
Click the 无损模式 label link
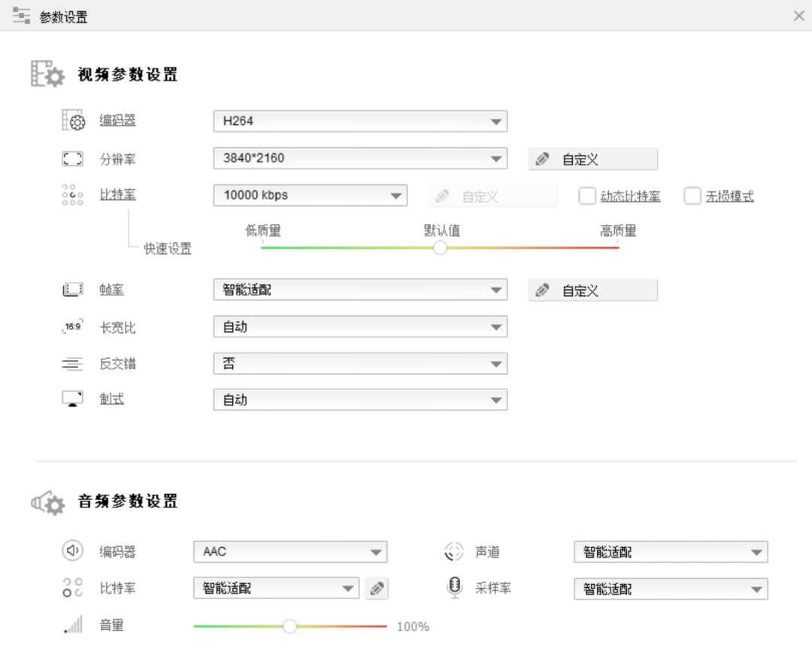(729, 196)
